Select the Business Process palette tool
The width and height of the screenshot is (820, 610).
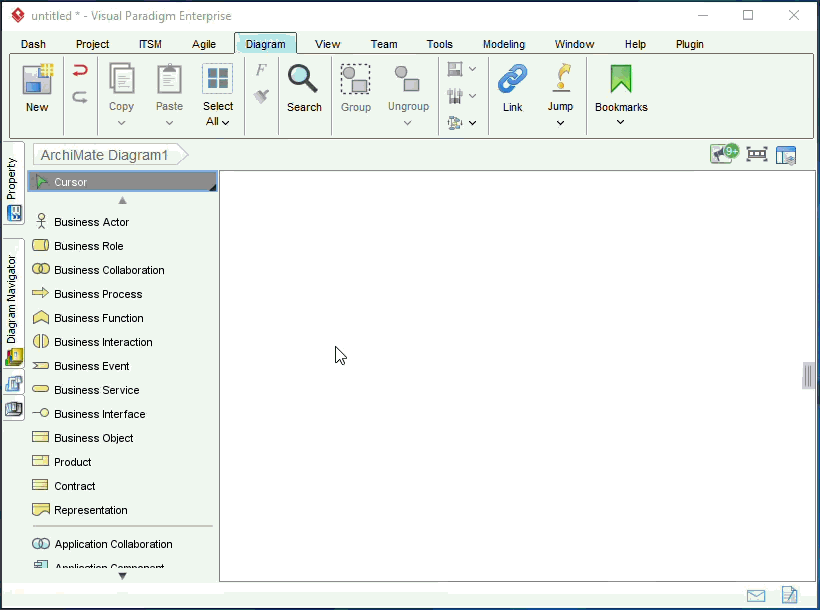pos(122,294)
